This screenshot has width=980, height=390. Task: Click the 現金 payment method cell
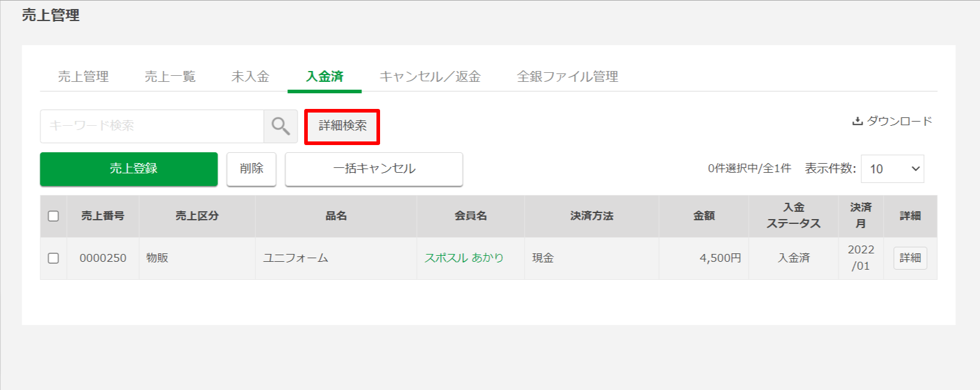point(591,258)
